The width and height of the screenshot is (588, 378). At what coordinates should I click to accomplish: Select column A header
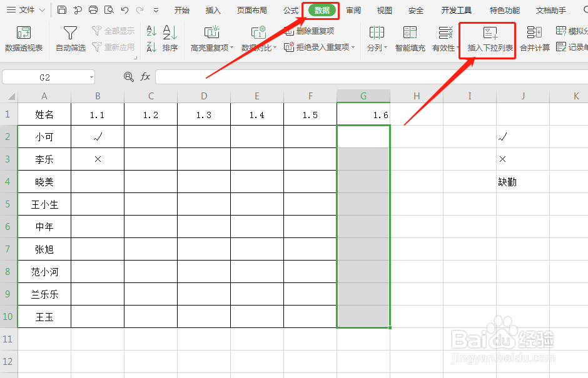click(44, 96)
